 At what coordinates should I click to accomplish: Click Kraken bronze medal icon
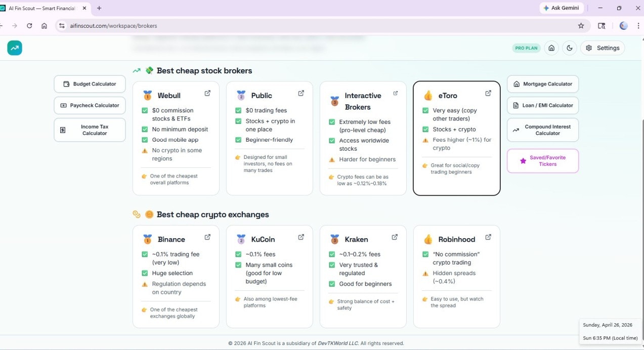coord(334,239)
